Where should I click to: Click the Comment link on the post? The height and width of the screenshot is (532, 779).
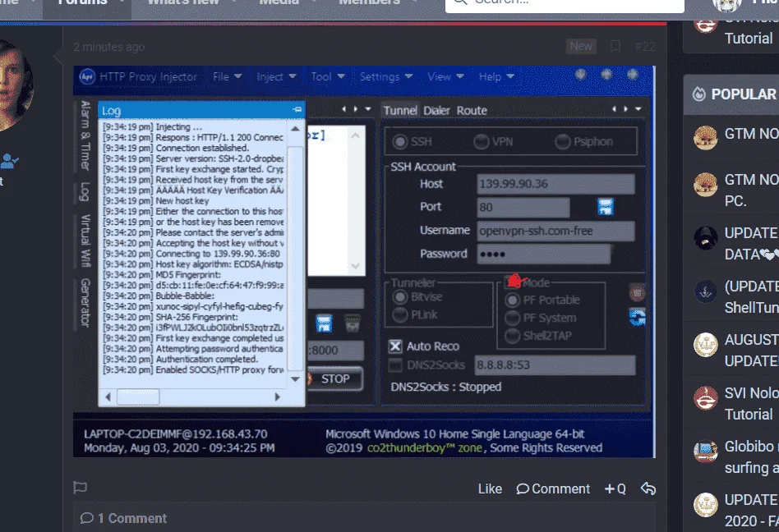click(x=553, y=488)
